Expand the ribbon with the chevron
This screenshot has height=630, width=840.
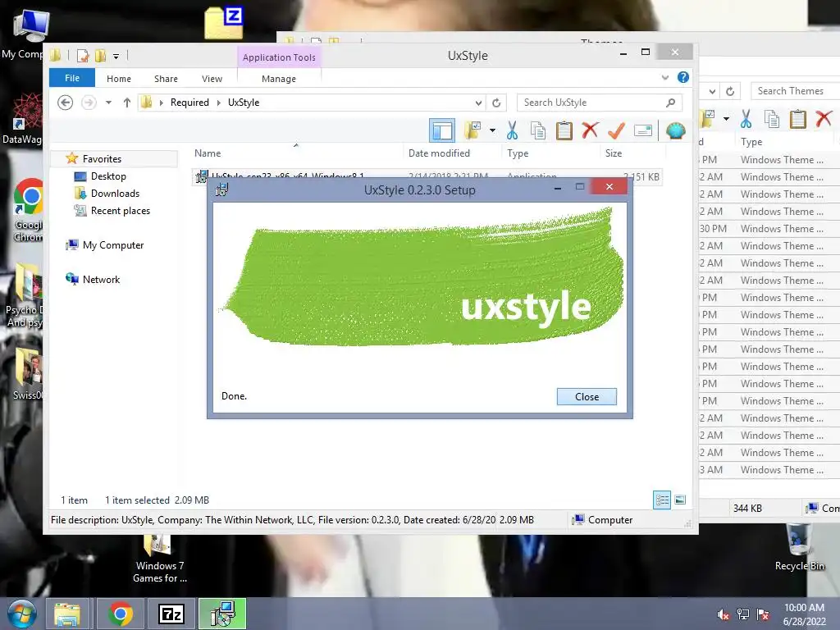pyautogui.click(x=664, y=78)
